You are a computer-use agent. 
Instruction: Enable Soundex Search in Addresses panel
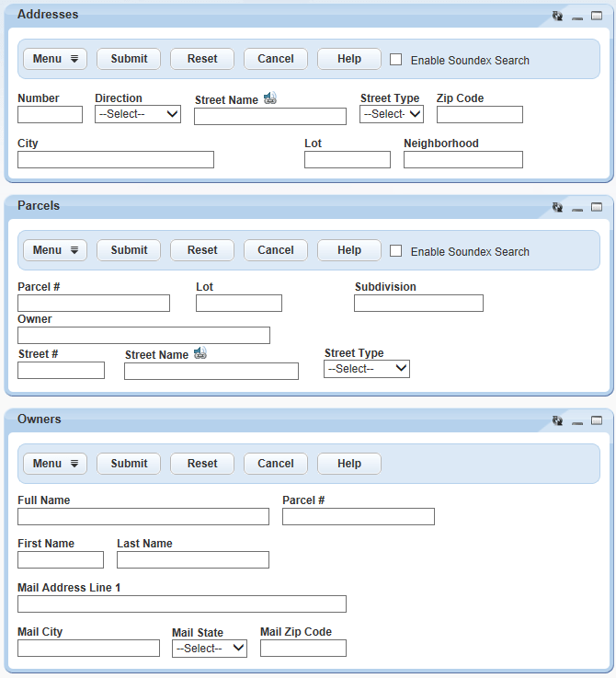coord(396,59)
